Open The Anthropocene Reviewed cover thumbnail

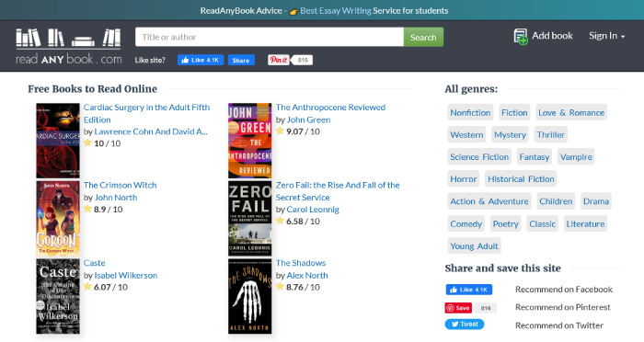click(x=249, y=141)
